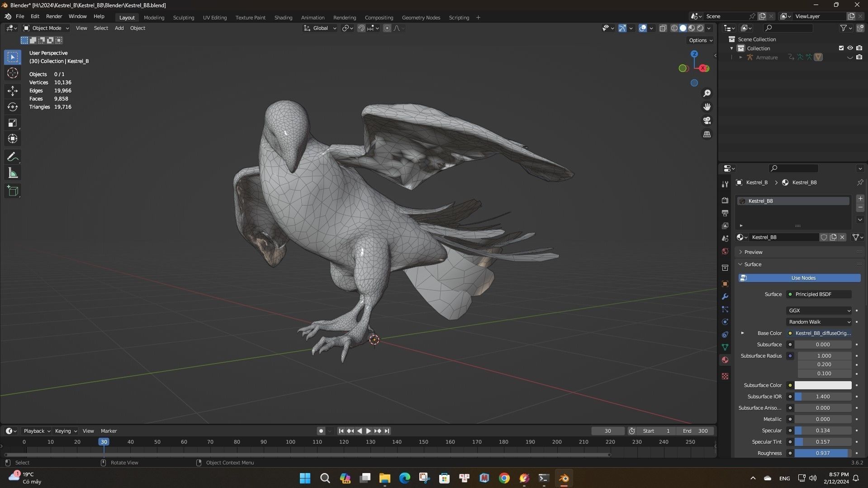
Task: Open the Random Walk subsurface dropdown
Action: [819, 322]
